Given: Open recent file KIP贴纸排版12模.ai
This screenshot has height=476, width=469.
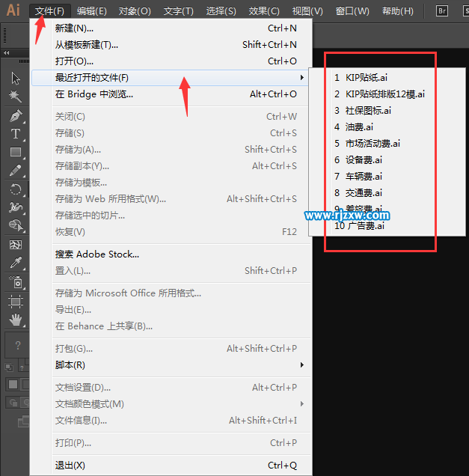Looking at the screenshot, I should tap(387, 94).
